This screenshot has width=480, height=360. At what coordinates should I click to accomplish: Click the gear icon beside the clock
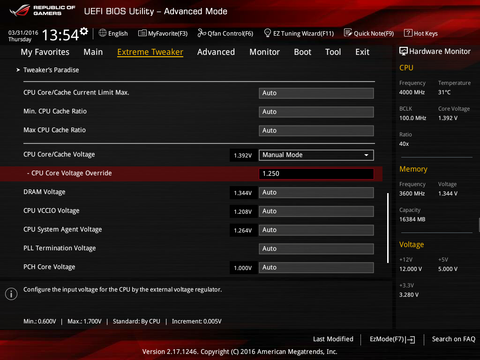click(84, 31)
